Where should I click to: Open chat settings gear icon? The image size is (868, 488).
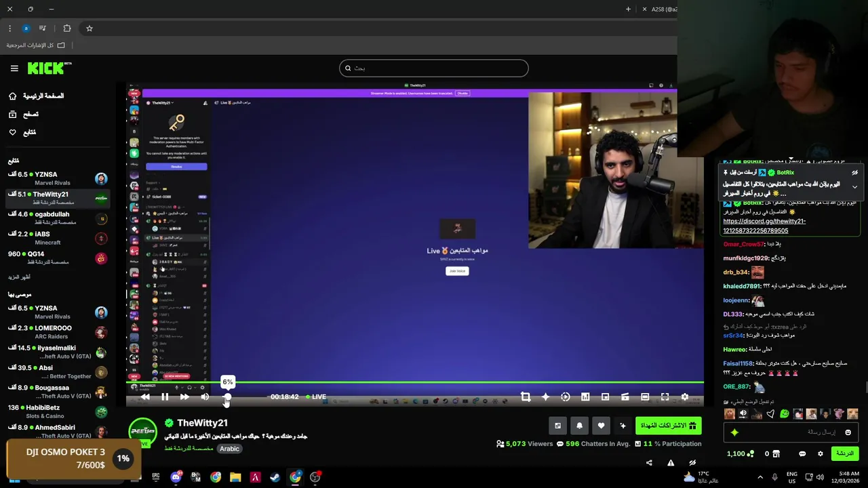820,453
